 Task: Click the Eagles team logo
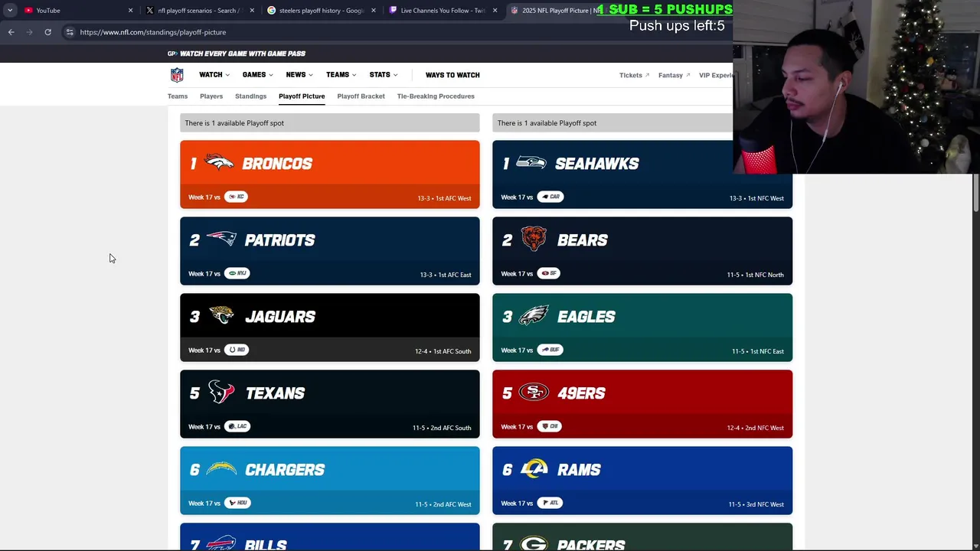pyautogui.click(x=534, y=315)
